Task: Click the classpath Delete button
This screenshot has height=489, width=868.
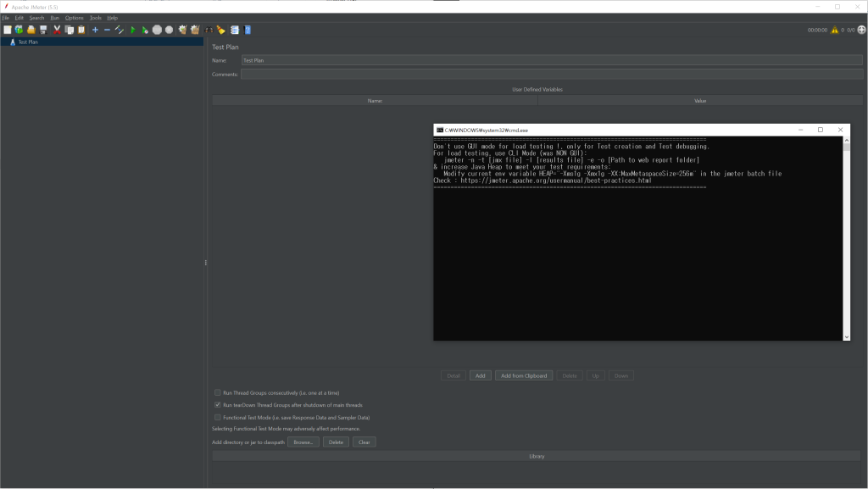Action: pyautogui.click(x=336, y=442)
